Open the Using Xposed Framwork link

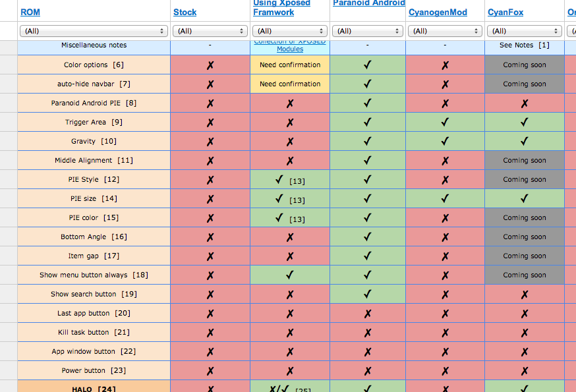(x=281, y=8)
